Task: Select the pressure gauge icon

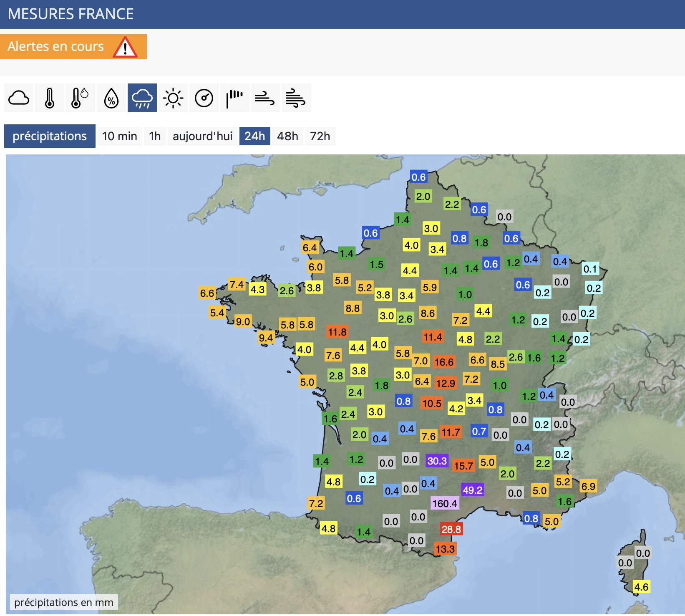Action: 204,98
